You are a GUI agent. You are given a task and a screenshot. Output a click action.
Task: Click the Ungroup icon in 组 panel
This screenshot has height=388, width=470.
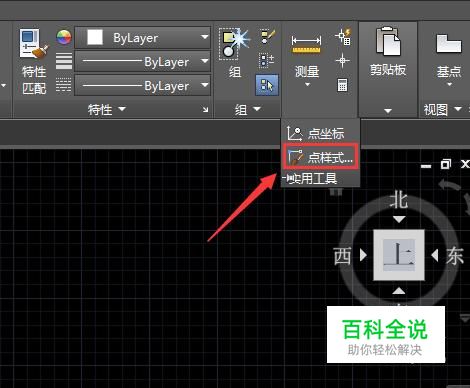(x=268, y=37)
